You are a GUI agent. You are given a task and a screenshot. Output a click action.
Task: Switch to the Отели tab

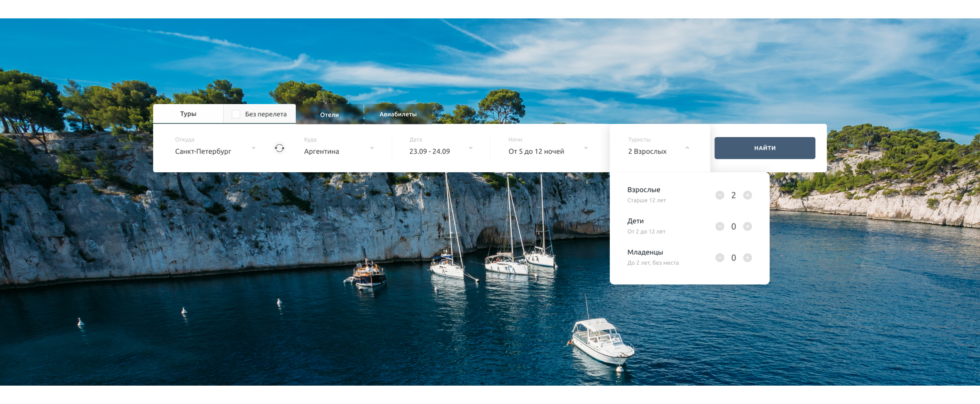pos(329,114)
